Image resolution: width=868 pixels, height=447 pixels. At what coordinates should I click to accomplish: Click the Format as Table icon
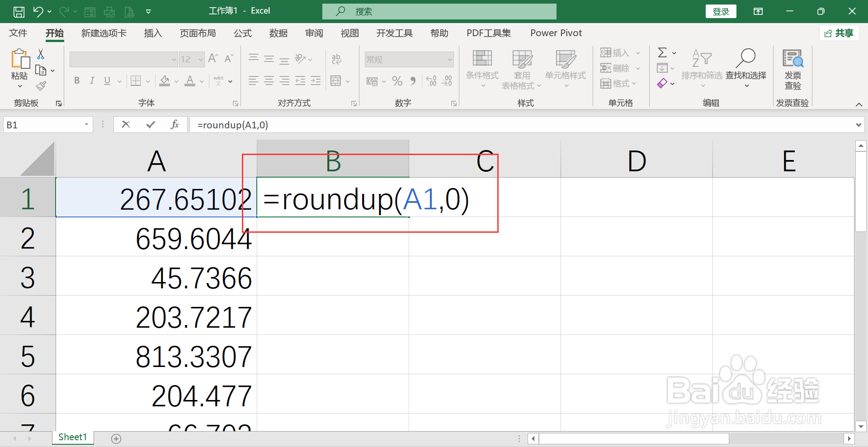522,59
